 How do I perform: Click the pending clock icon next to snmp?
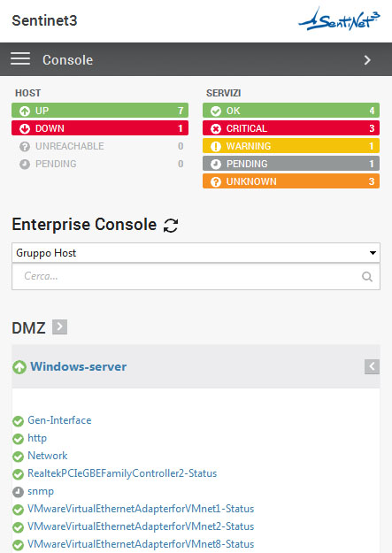[x=18, y=492]
